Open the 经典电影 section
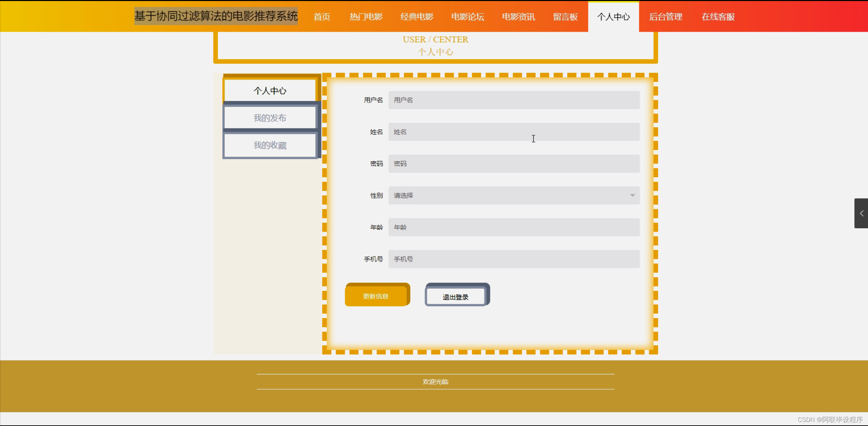 pyautogui.click(x=417, y=17)
